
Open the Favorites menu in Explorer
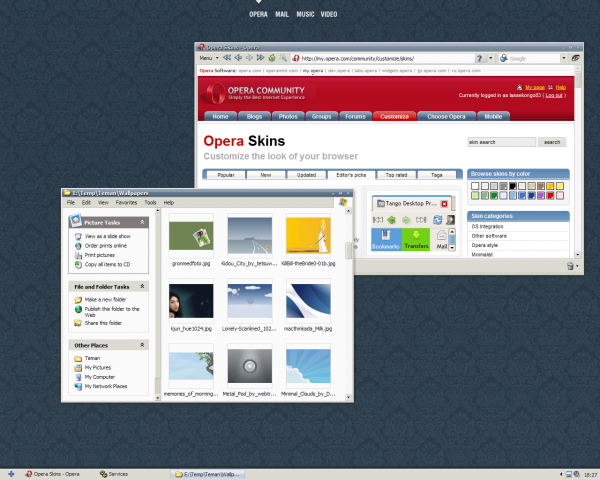[x=126, y=202]
